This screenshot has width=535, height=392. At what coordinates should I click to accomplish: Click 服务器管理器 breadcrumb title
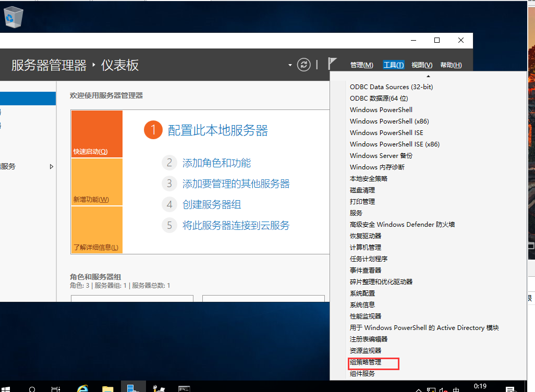point(49,65)
